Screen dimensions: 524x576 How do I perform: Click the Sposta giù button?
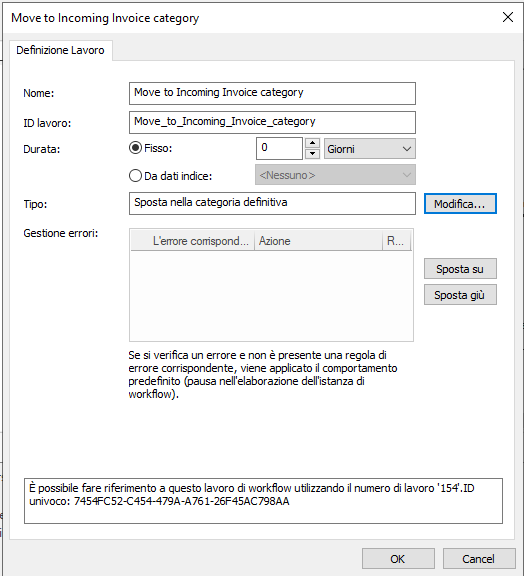(460, 295)
